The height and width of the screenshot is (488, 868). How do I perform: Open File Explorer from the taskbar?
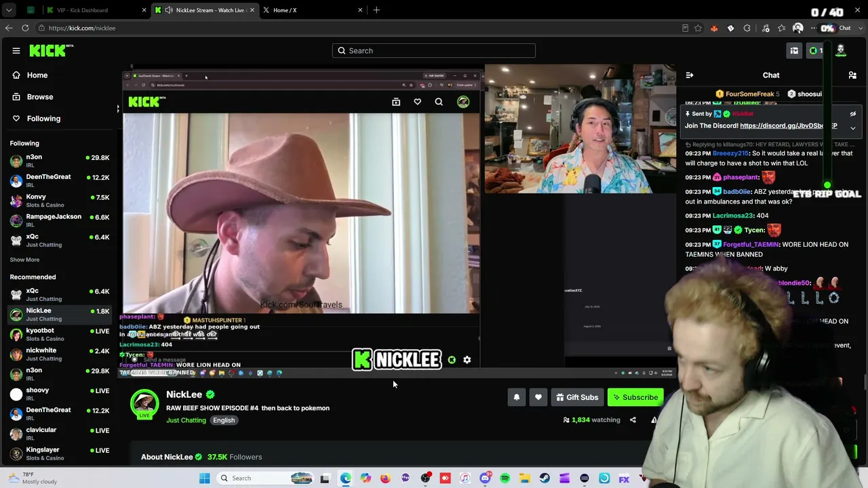[x=525, y=479]
